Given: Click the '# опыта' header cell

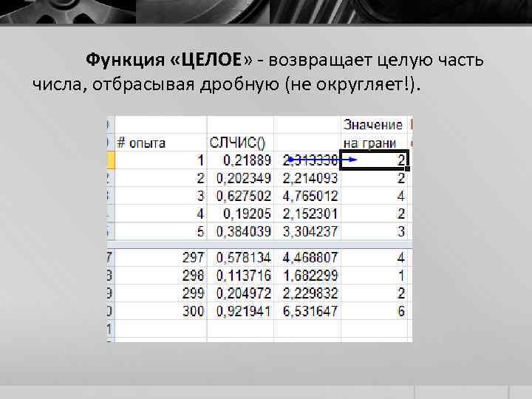Looking at the screenshot, I should [x=160, y=143].
